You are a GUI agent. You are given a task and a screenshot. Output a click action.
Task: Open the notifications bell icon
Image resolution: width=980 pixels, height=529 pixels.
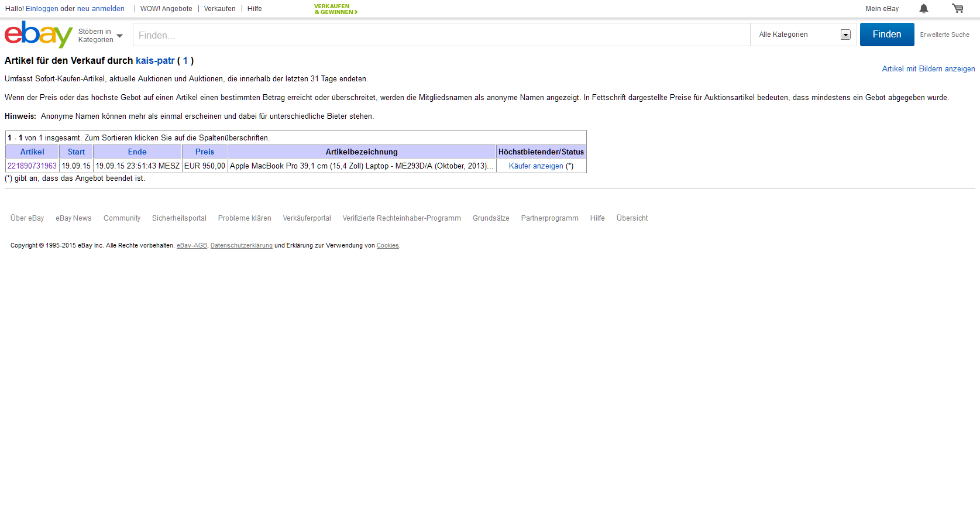(923, 8)
